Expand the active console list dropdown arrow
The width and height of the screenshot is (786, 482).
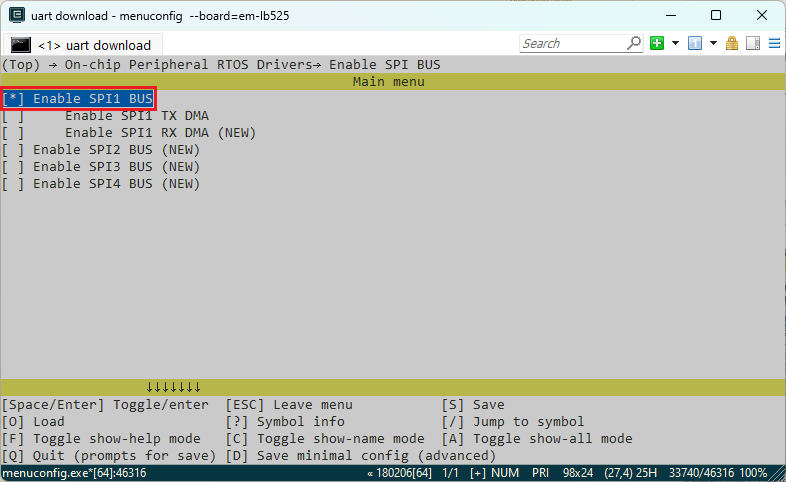coord(713,44)
